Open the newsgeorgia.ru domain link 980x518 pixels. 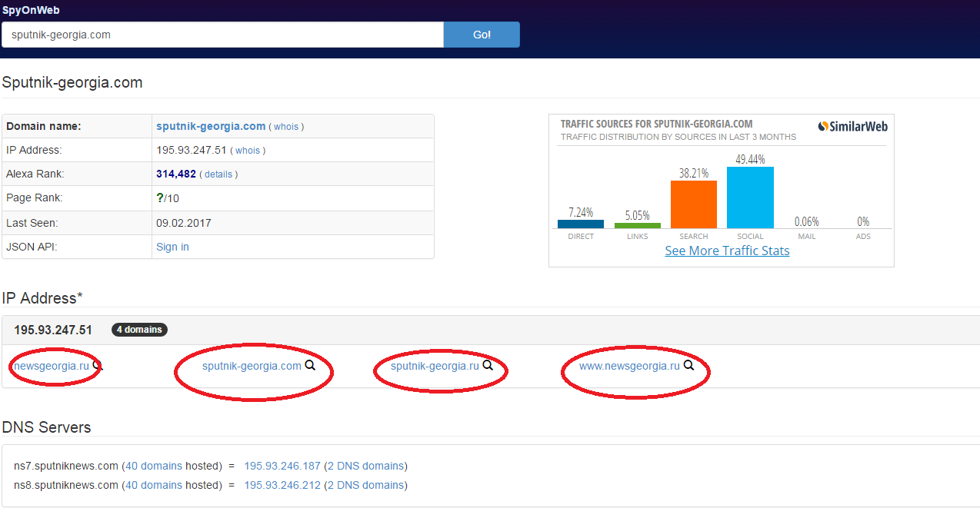(52, 366)
